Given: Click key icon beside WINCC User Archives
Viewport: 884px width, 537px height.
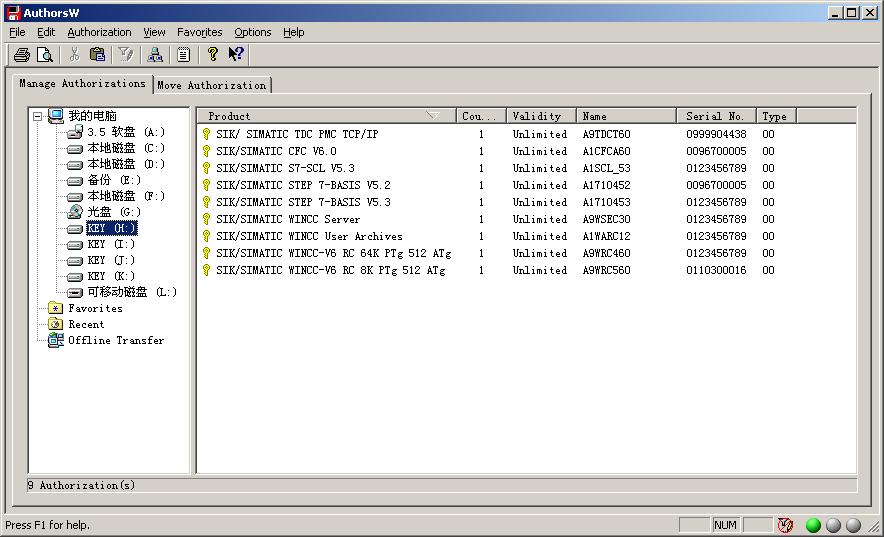Looking at the screenshot, I should click(206, 236).
